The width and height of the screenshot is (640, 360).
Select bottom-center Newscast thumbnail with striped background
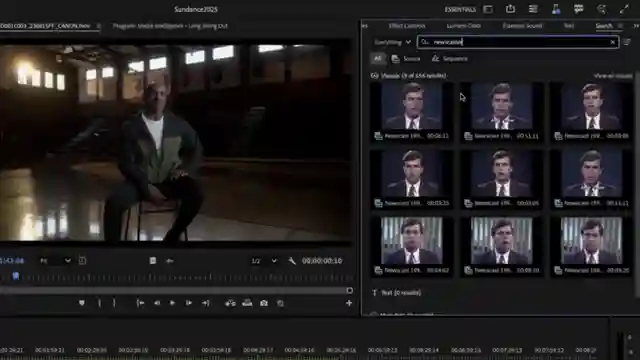click(x=502, y=246)
